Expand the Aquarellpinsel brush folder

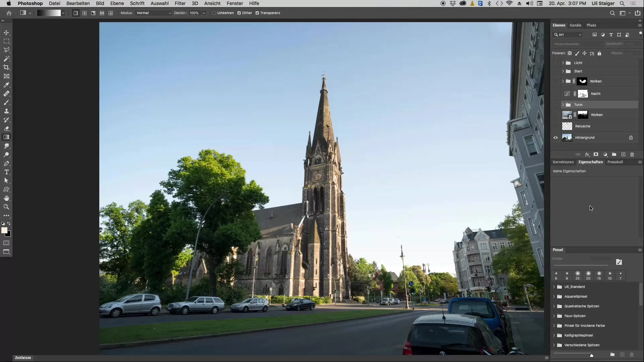(x=554, y=297)
